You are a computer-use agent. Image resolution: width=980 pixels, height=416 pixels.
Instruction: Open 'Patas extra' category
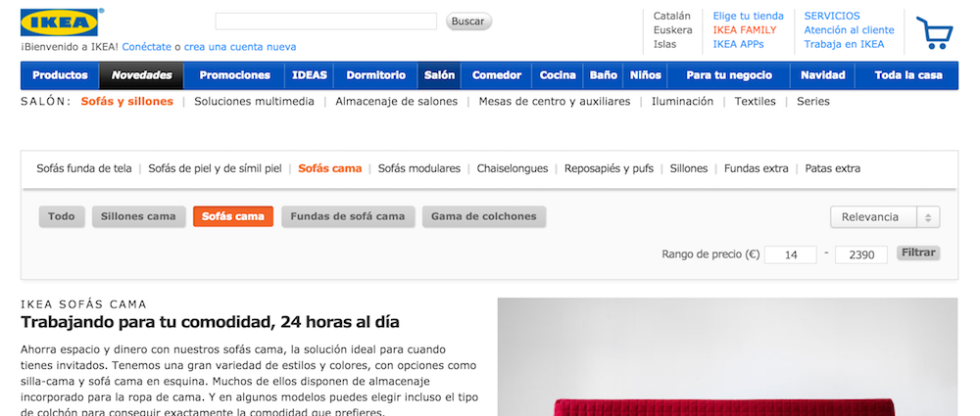[x=832, y=168]
